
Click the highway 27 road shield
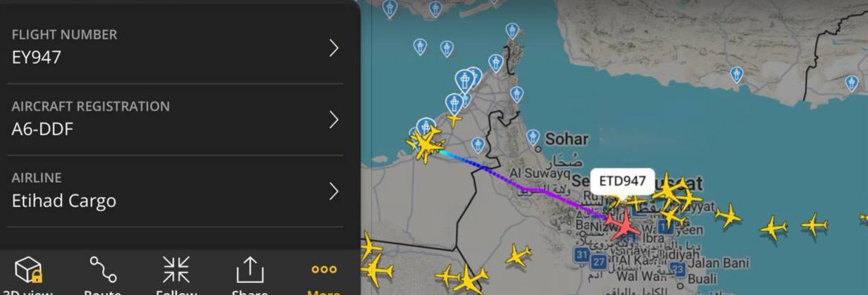598,262
